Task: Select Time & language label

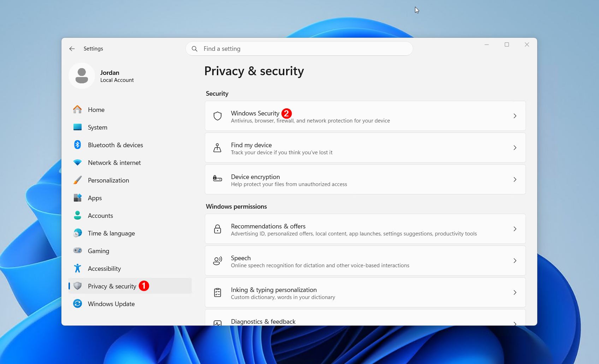Action: point(111,233)
